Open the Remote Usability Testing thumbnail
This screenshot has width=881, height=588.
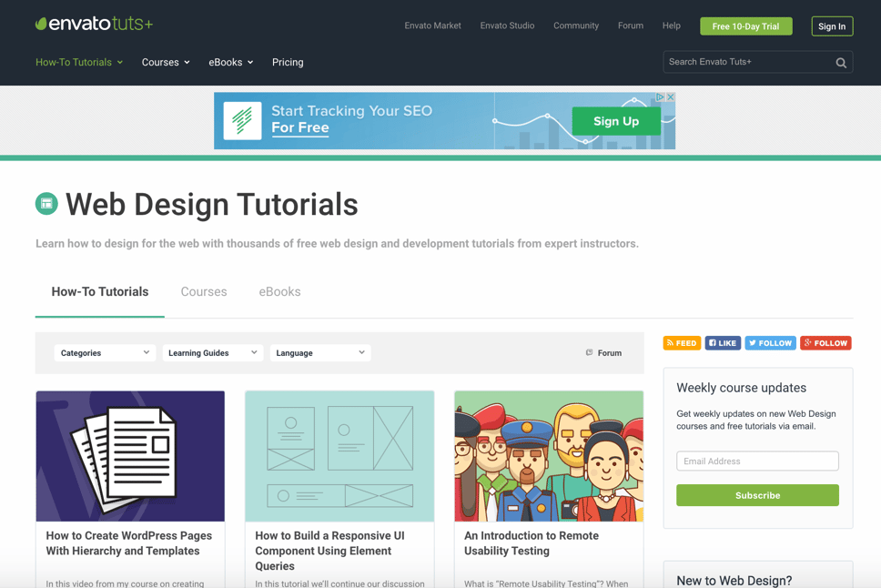click(x=549, y=456)
